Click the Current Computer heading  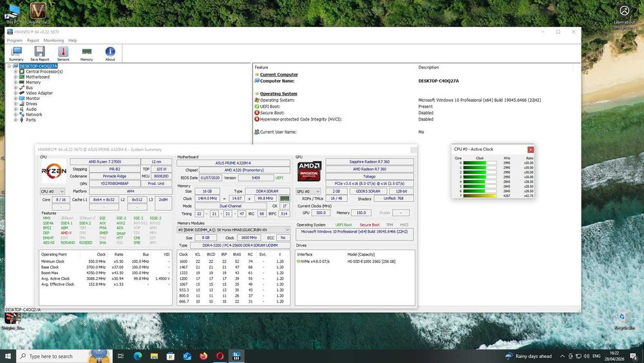click(279, 74)
